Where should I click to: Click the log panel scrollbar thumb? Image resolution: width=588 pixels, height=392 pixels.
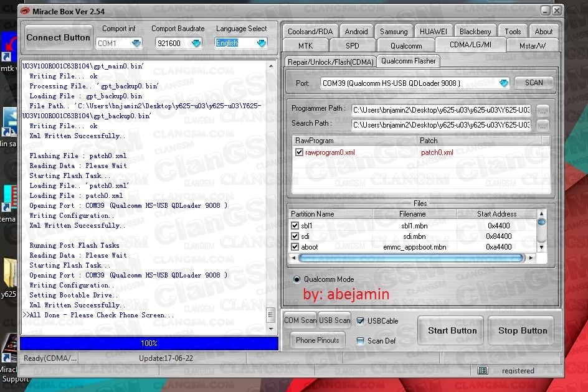[270, 315]
